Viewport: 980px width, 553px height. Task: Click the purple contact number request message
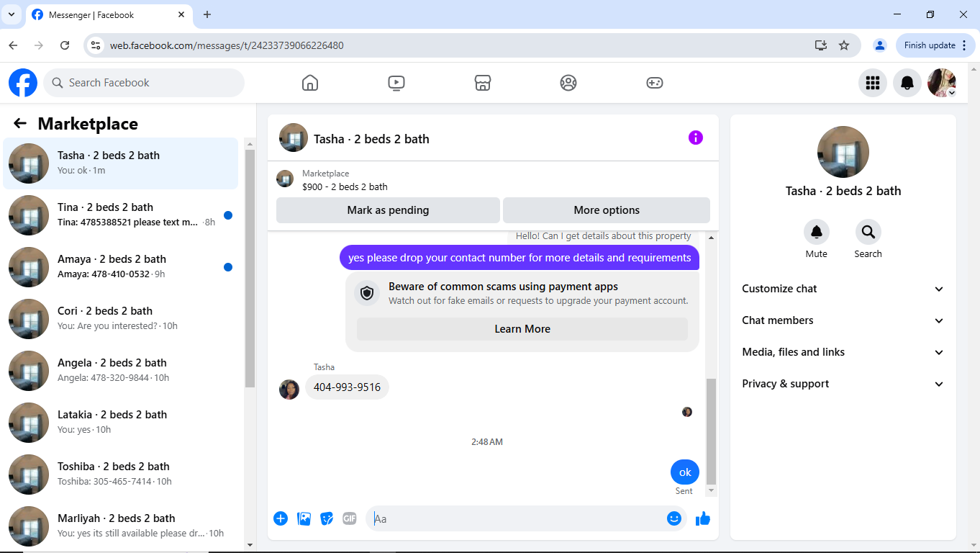(520, 258)
